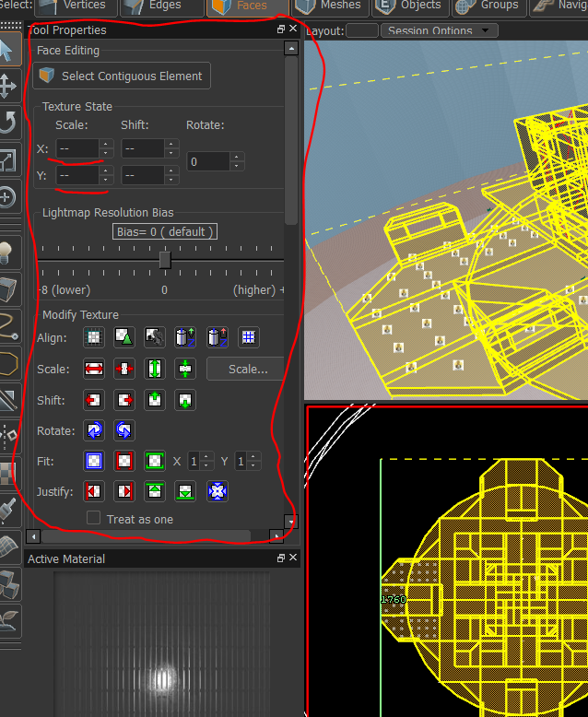588x717 pixels.
Task: Click the Justify center icon
Action: point(217,491)
